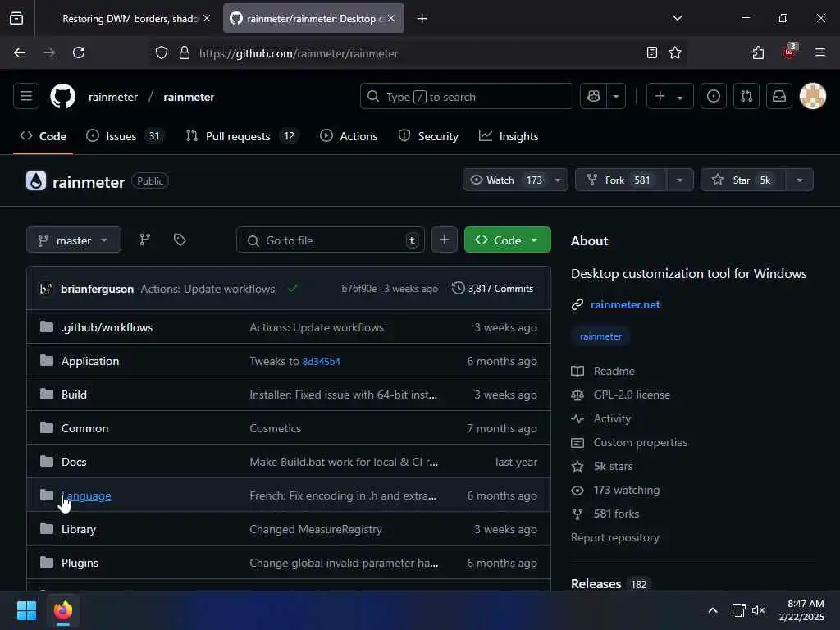This screenshot has width=840, height=630.
Task: Expand Watch notification options arrow
Action: [x=558, y=180]
